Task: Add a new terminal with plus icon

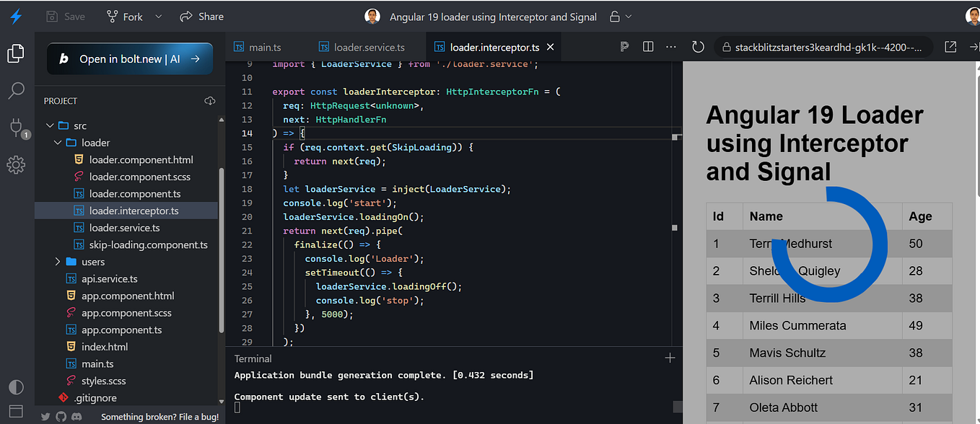Action: click(670, 358)
